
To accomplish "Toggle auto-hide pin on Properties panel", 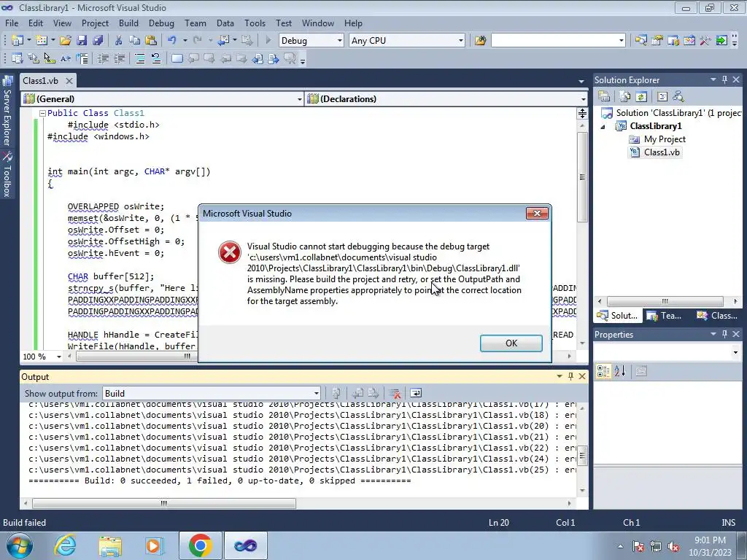I will [724, 334].
